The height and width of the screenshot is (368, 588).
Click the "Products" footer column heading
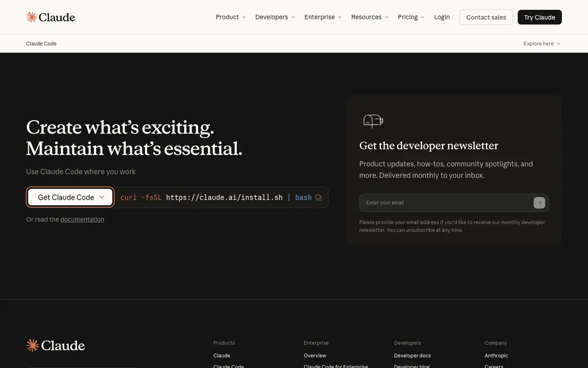point(224,343)
